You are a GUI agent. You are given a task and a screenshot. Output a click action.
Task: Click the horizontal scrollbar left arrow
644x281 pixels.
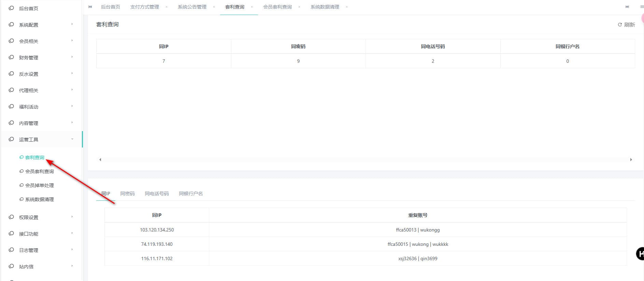click(x=100, y=159)
